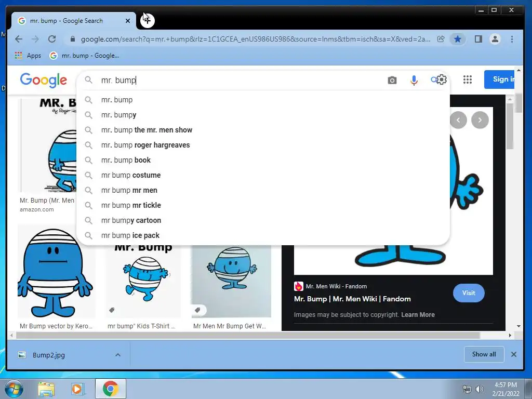Viewport: 532px width, 399px height.
Task: Open the Chrome three-dot menu
Action: coord(512,39)
